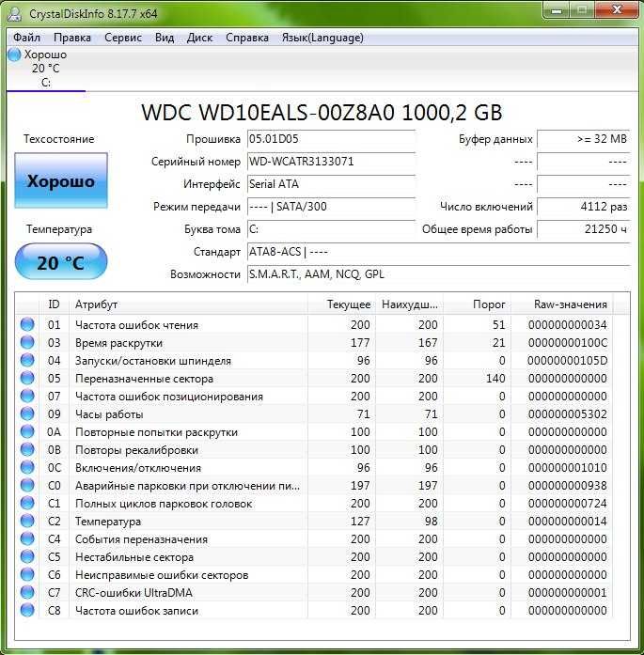
Task: Click status icon for Температура row
Action: point(27,521)
